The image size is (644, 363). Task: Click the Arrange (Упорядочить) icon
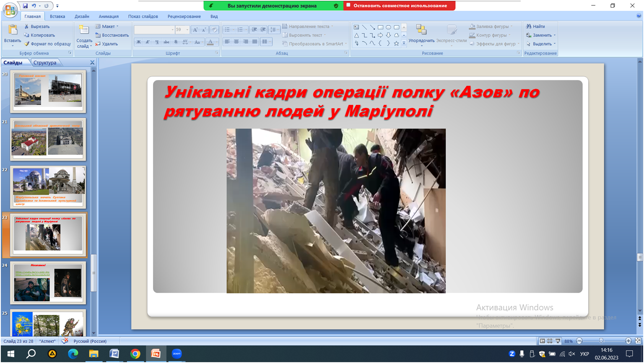(x=421, y=30)
